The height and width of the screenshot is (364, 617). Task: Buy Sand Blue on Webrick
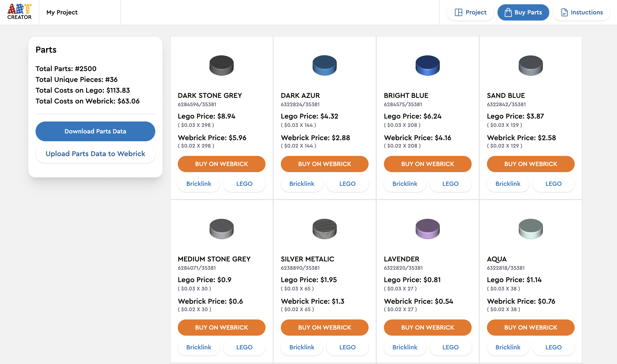click(531, 164)
